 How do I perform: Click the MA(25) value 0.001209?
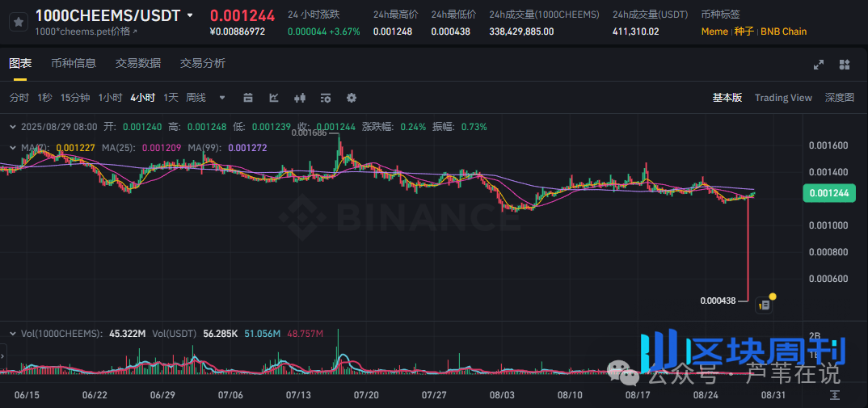click(161, 148)
